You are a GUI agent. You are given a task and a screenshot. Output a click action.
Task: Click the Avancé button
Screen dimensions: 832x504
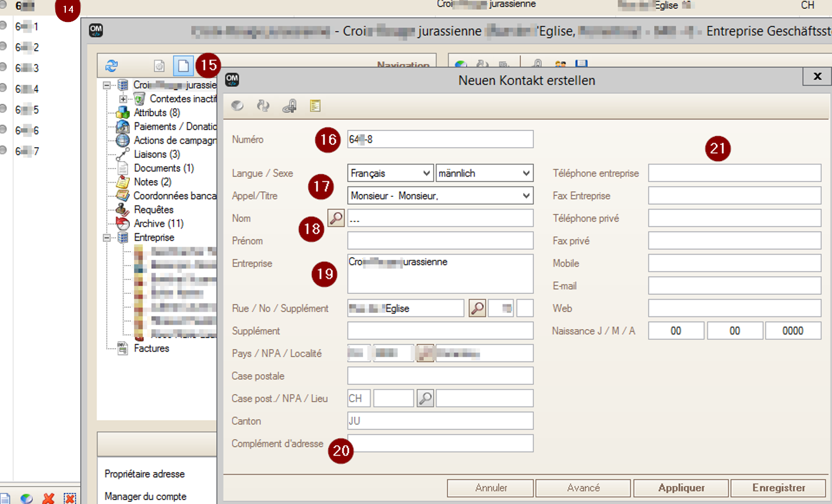point(583,488)
